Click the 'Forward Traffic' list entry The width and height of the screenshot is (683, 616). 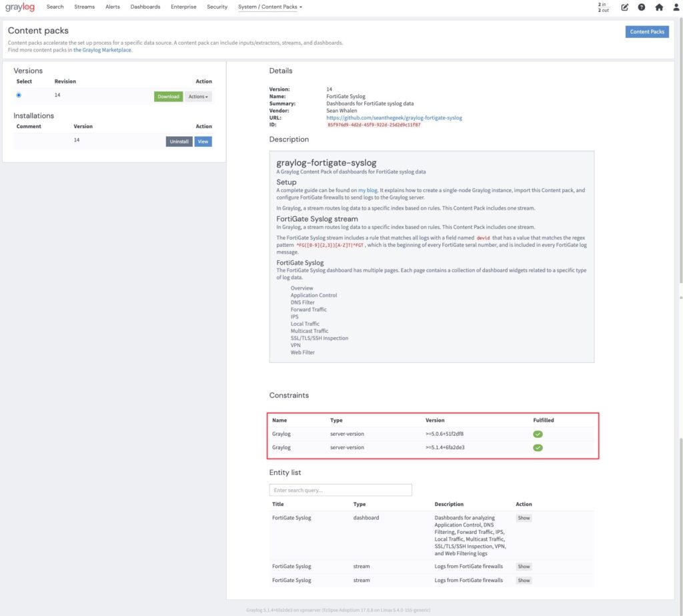tap(308, 310)
